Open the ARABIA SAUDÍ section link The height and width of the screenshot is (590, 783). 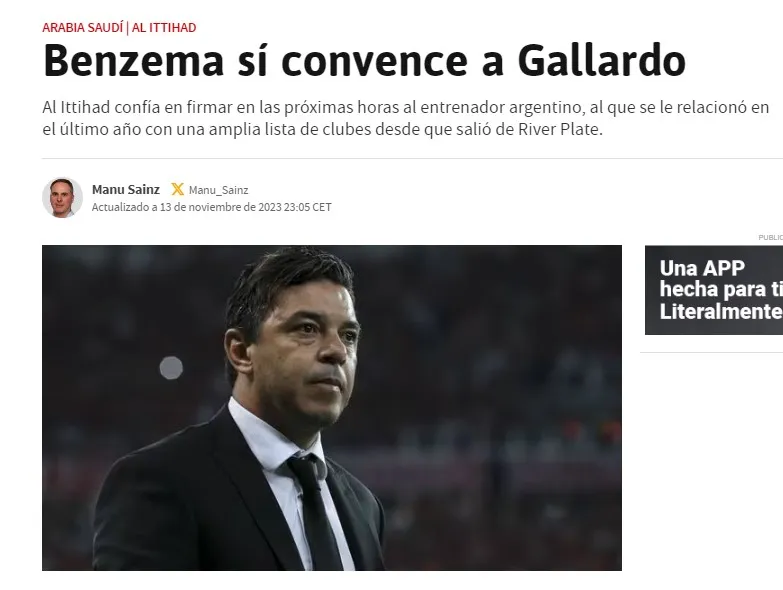(82, 27)
